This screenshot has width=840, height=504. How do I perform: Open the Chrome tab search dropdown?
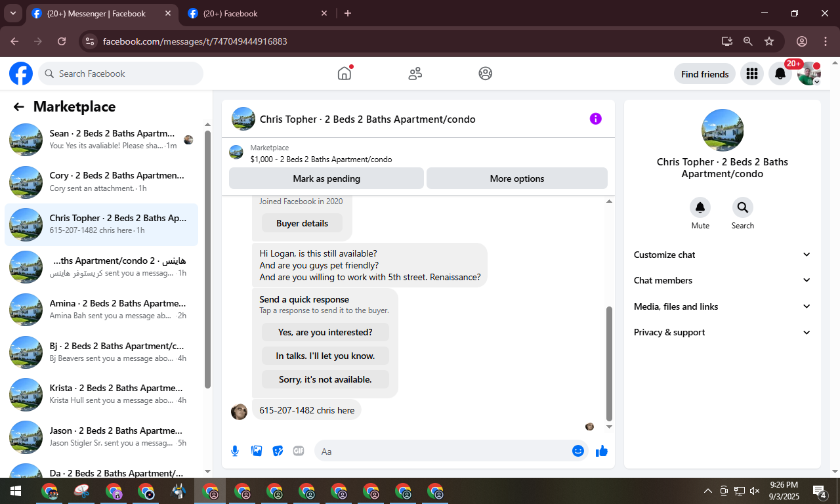click(12, 13)
